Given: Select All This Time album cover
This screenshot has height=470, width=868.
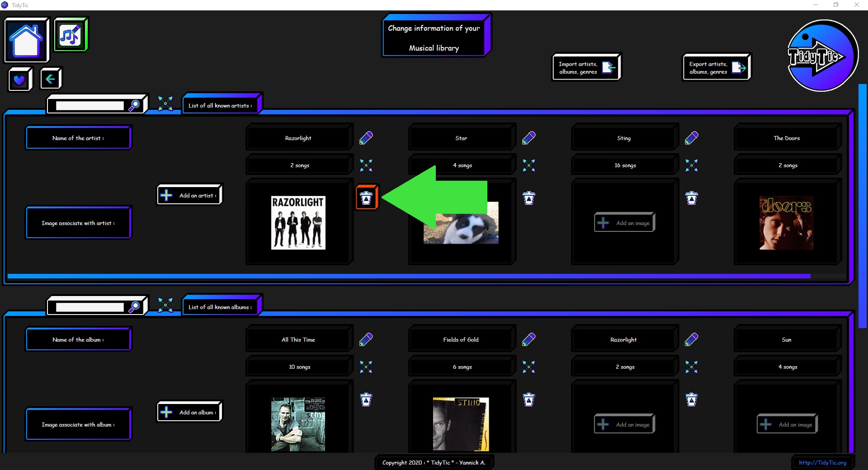Looking at the screenshot, I should click(x=298, y=424).
